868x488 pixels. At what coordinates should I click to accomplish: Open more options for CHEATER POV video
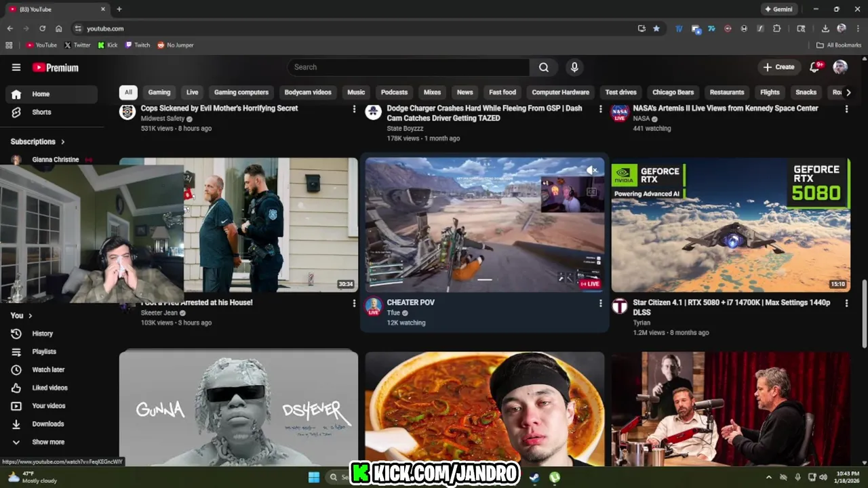pos(600,303)
